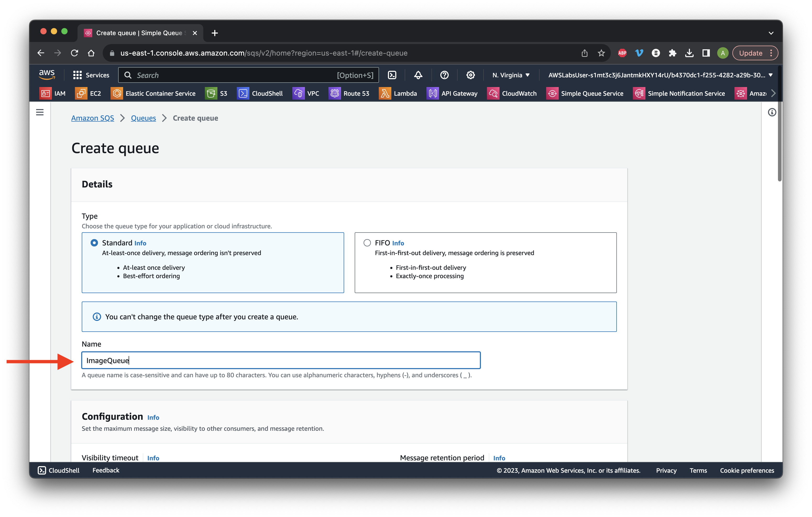The image size is (812, 517).
Task: Go to browser home page
Action: pos(91,53)
